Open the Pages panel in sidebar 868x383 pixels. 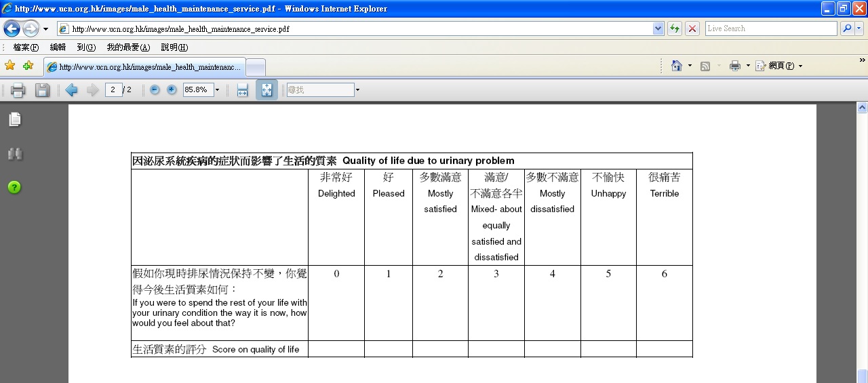(14, 119)
